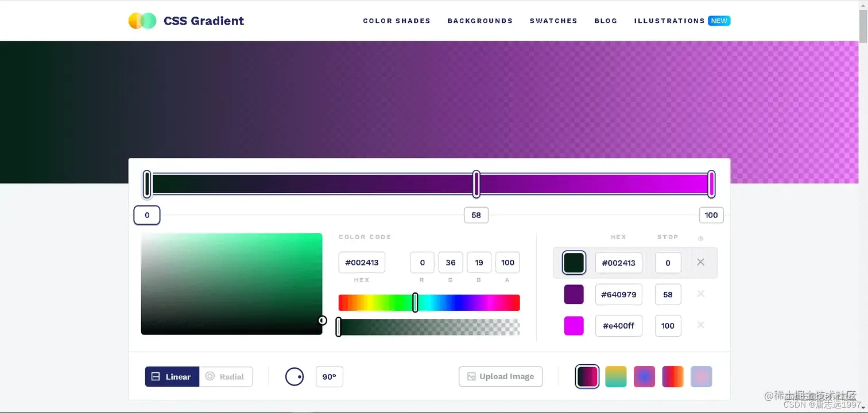Viewport: 868px width, 413px height.
Task: Click the stop list hex field #002413
Action: pyautogui.click(x=619, y=263)
